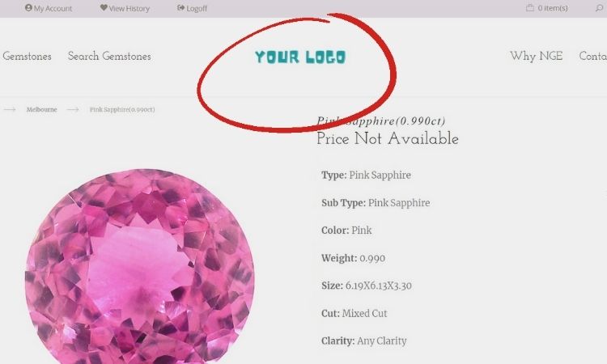Click the pink sapphire gemstone image
This screenshot has width=607, height=364.
pyautogui.click(x=140, y=266)
